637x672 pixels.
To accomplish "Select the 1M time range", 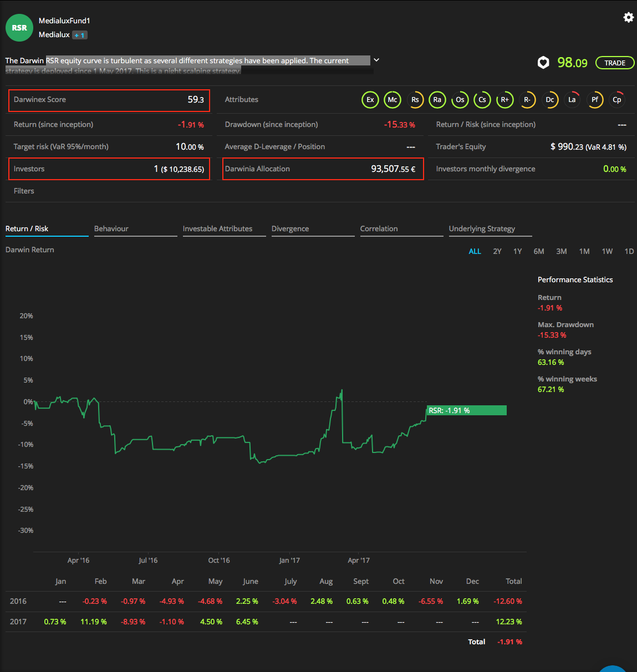I will tap(584, 251).
